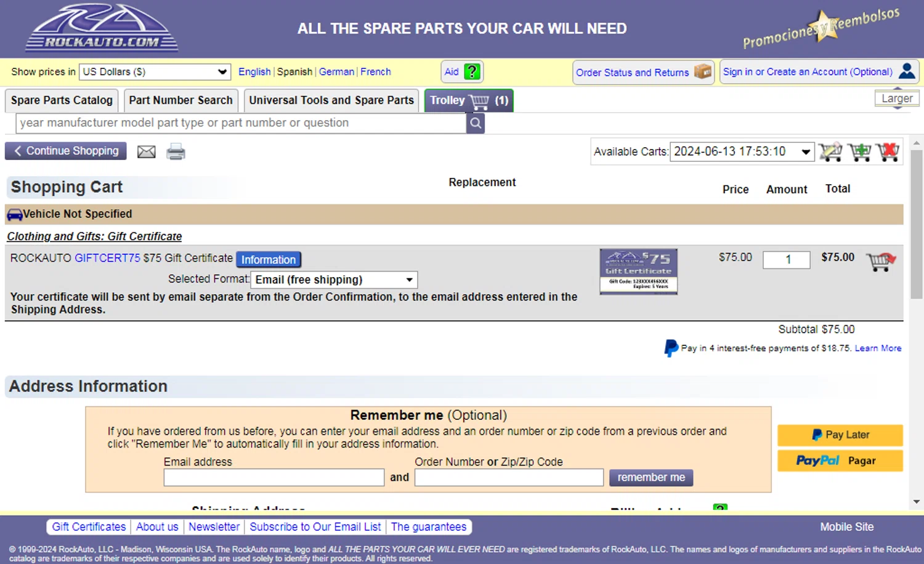Click the vertical scrollbar thumb
The image size is (924, 564).
917,225
